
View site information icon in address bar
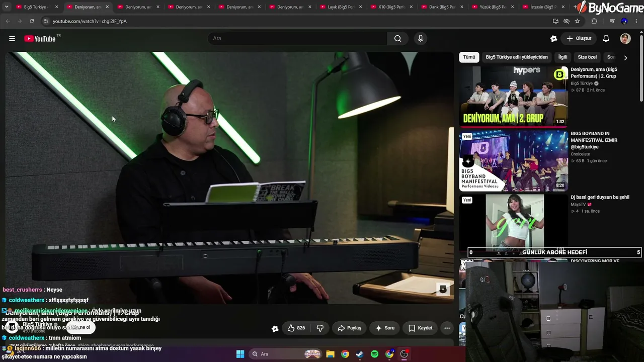tap(46, 21)
